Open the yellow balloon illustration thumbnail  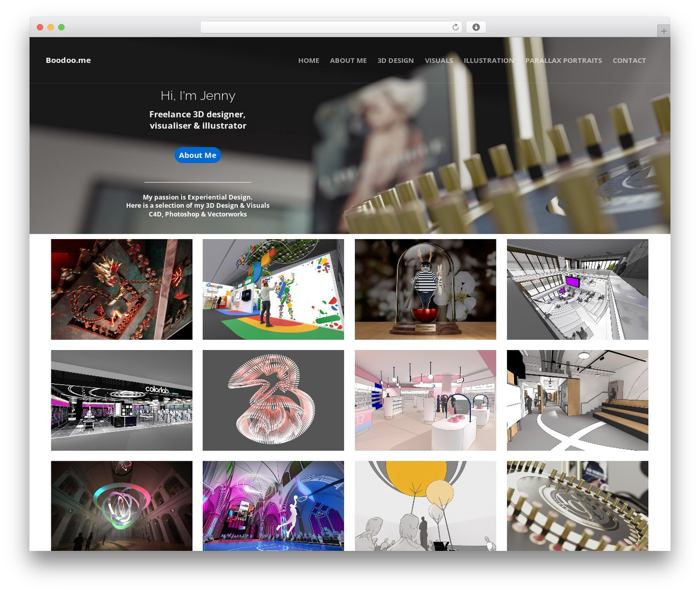click(x=425, y=506)
